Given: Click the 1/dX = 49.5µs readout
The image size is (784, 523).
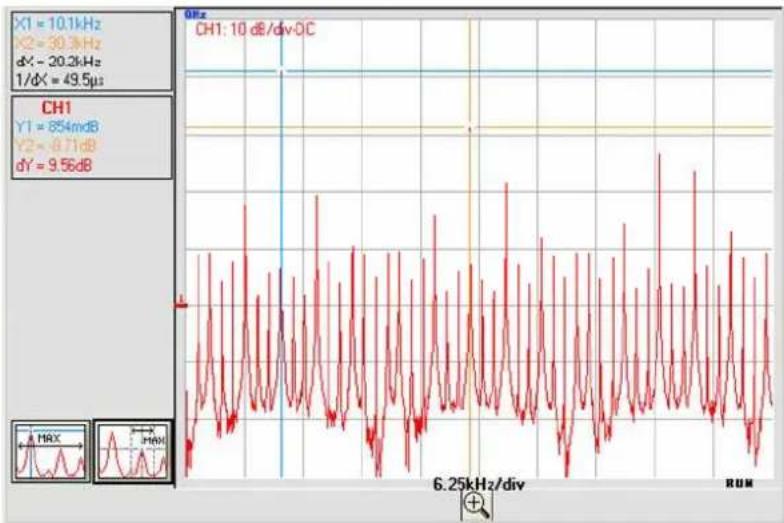Looking at the screenshot, I should click(x=60, y=80).
